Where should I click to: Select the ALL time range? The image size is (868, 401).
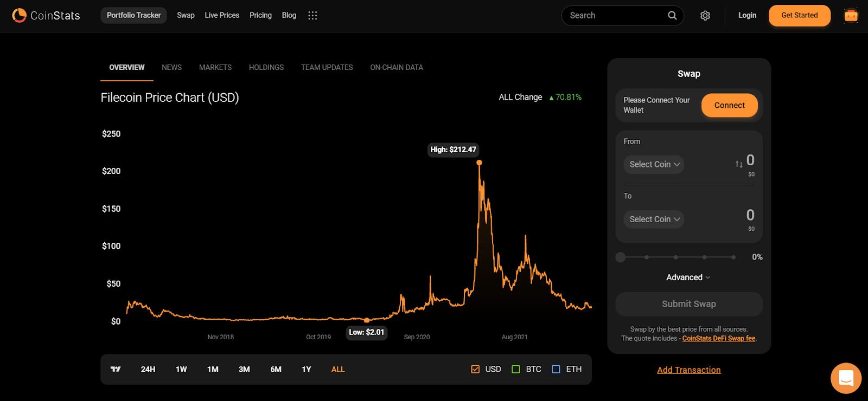tap(338, 369)
